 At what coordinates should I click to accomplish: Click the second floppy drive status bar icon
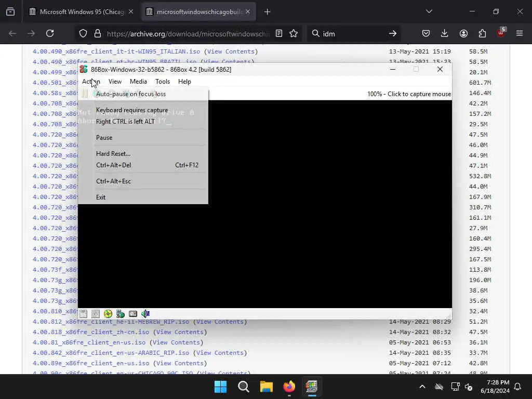[x=96, y=314]
